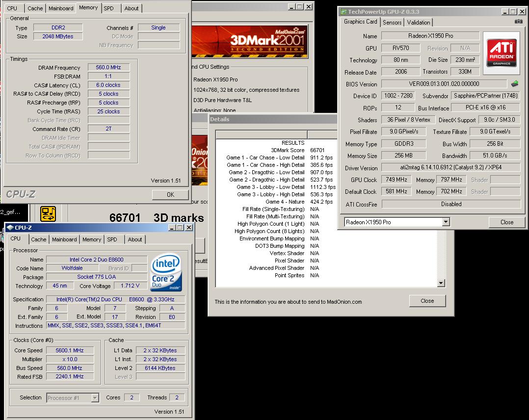Click the ATI Radeon logo in GPU-Z

[502, 53]
